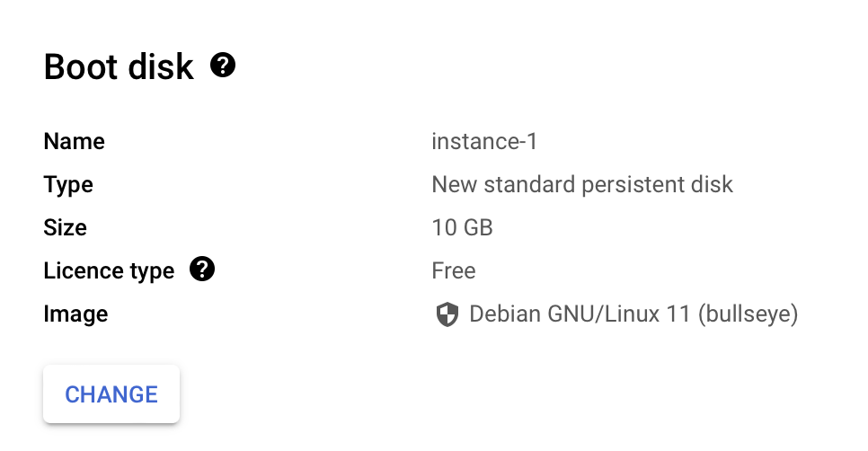Click the word persistent in the disk type
Image resolution: width=868 pixels, height=451 pixels.
637,185
